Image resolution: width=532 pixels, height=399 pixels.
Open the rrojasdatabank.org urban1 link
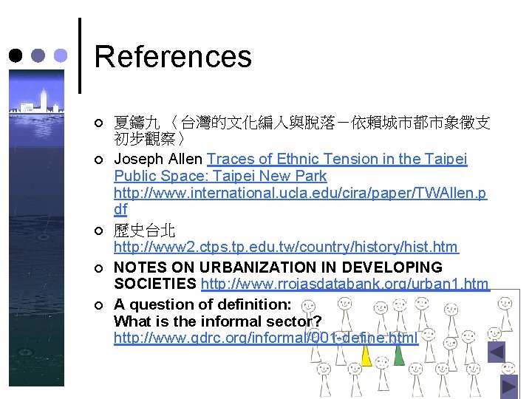(x=345, y=284)
